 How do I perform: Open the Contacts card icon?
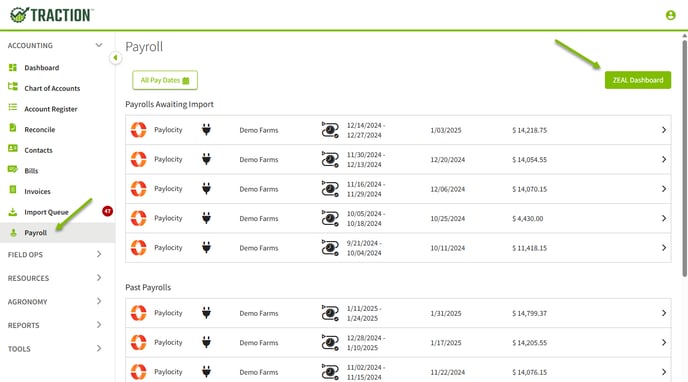13,149
